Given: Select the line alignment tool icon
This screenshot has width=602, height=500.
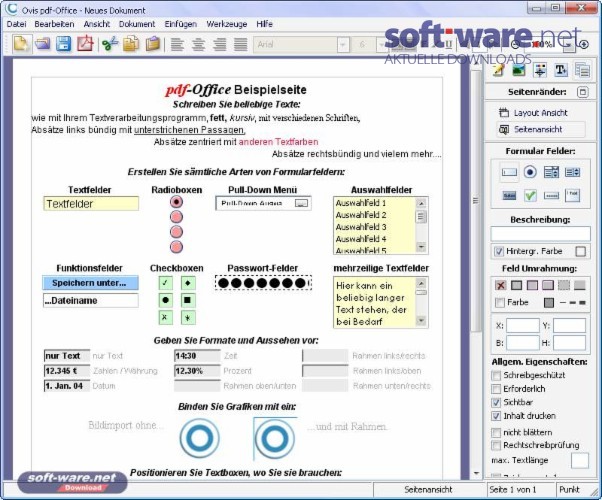Looking at the screenshot, I should pyautogui.click(x=540, y=70).
